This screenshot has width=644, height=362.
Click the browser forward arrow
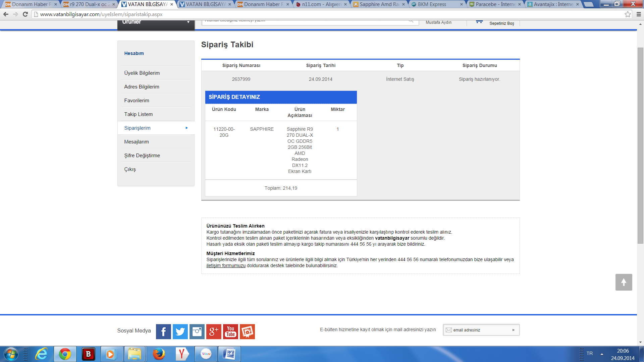point(15,14)
